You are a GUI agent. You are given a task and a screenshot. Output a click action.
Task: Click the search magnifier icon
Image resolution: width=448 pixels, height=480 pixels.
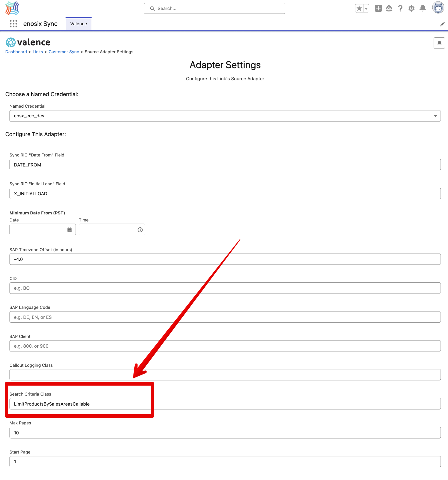pyautogui.click(x=152, y=9)
